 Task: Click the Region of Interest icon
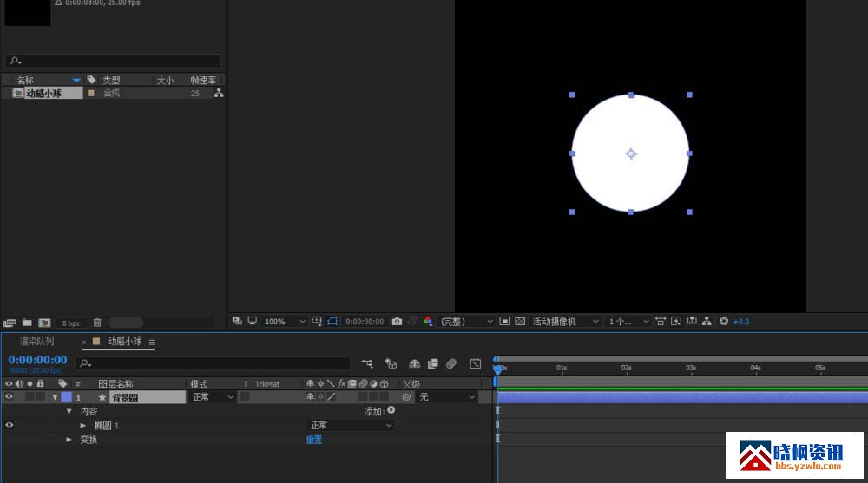click(504, 321)
